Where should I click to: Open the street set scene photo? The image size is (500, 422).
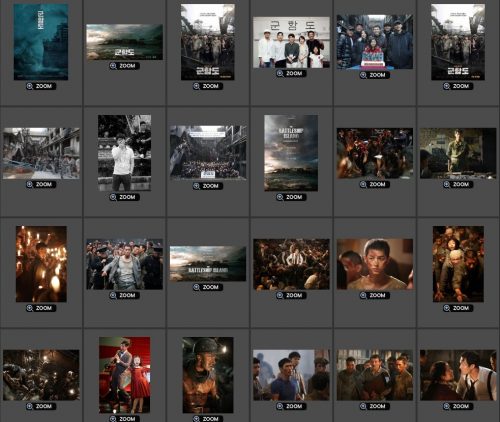(x=41, y=153)
